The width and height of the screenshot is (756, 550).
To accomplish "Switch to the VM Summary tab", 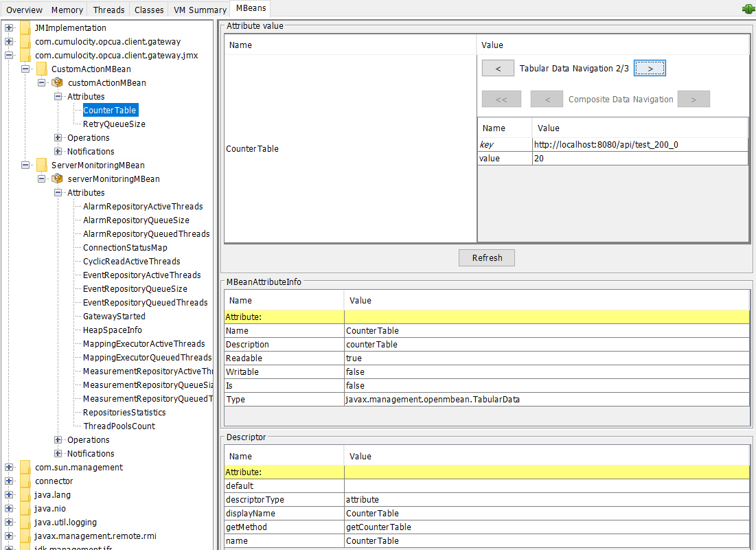I will pyautogui.click(x=198, y=9).
